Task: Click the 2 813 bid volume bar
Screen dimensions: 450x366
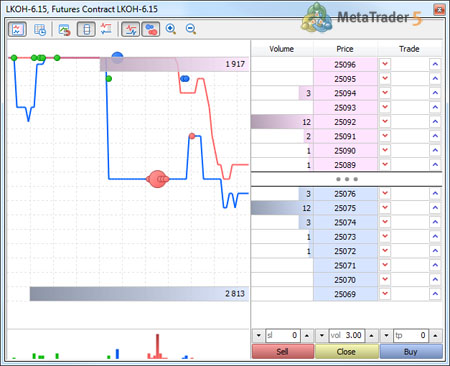Action: click(139, 294)
